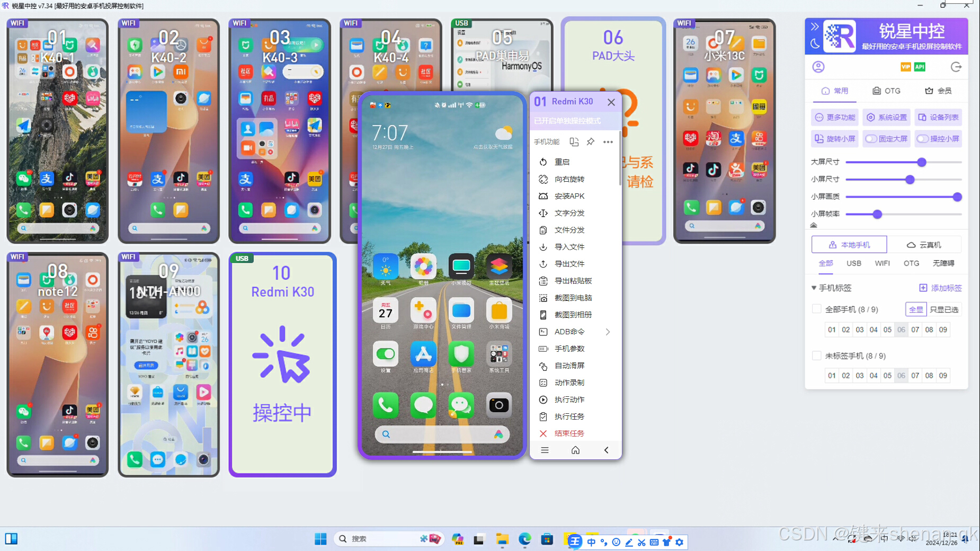Screen dimensions: 980x551
Task: Select the 02 K40-2 phone thumbnail
Action: pyautogui.click(x=168, y=131)
